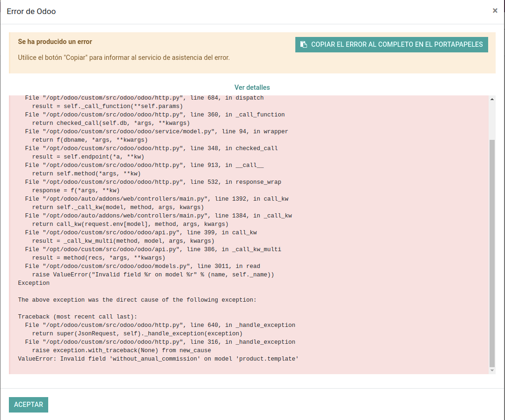Screen dimensions: 505x420
Task: Click the 'Traceback (most recent call last)' line
Action: (x=77, y=317)
